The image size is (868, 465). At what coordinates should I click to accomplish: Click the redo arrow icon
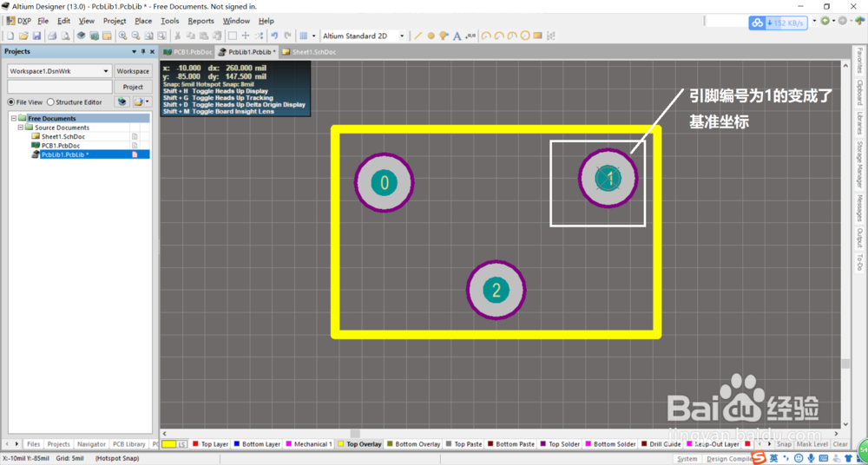(x=288, y=36)
